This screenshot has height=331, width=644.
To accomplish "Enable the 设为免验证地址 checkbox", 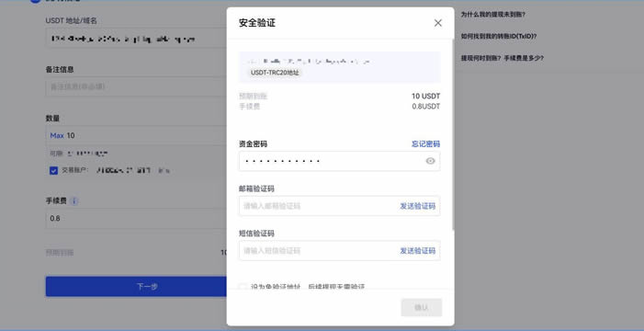I will click(x=243, y=287).
